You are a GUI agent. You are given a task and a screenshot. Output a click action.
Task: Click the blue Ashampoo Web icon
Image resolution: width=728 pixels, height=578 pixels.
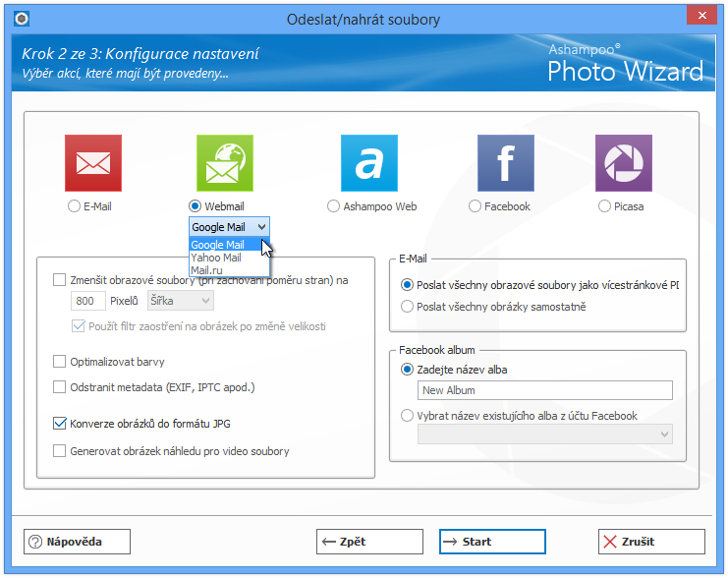click(x=369, y=163)
